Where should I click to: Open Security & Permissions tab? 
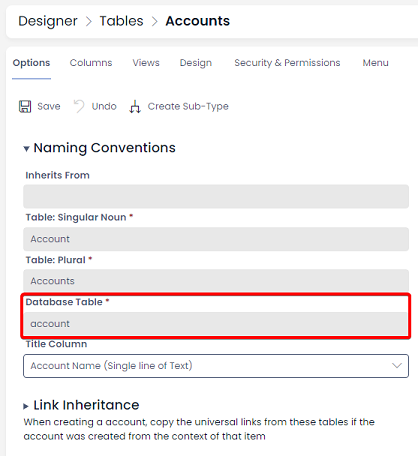[x=287, y=63]
